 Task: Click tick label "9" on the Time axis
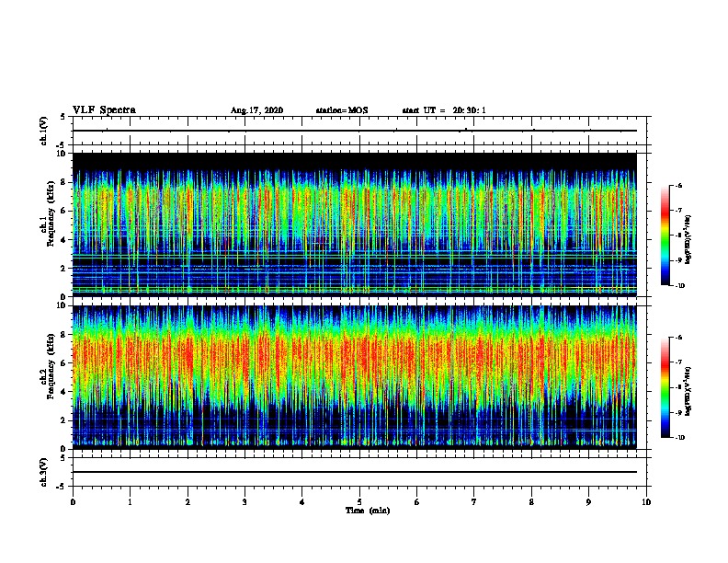click(588, 502)
